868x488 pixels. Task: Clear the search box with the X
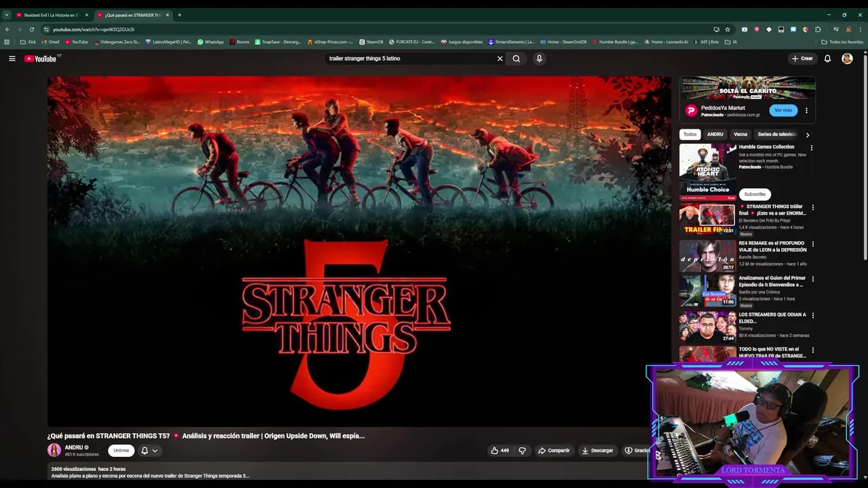[x=500, y=58]
